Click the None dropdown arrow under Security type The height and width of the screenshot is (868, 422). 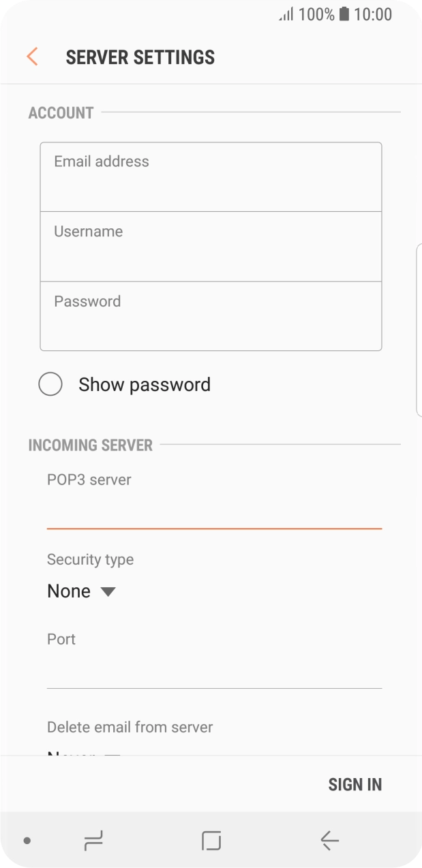tap(108, 591)
